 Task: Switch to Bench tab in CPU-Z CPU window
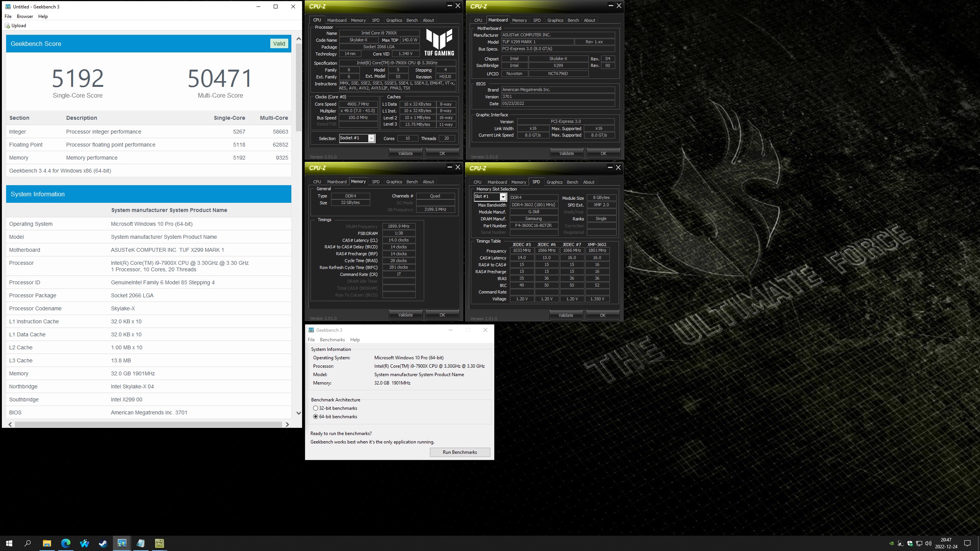tap(412, 20)
